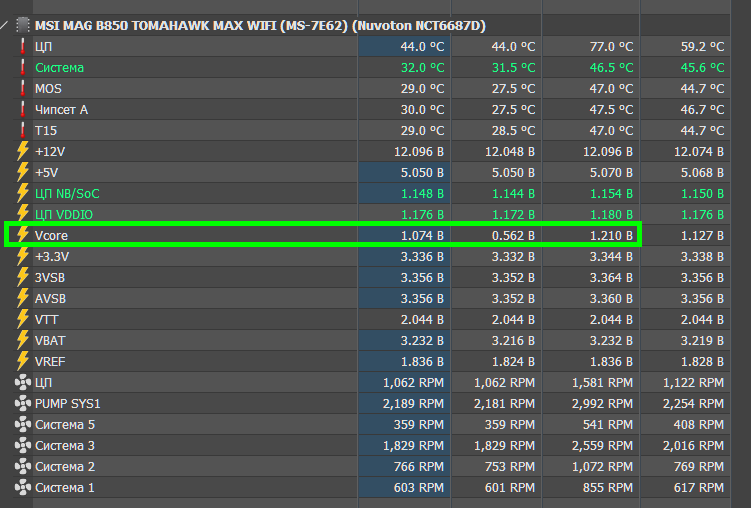This screenshot has width=751, height=508.
Task: Click the lightning icon beside 3VSB
Action: (x=22, y=278)
